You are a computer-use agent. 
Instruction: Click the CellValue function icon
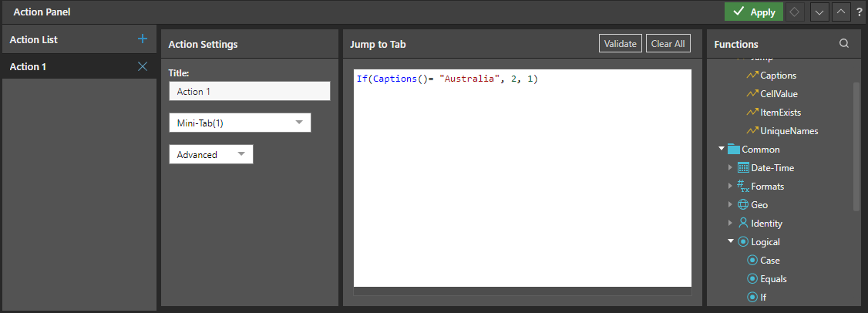[752, 93]
